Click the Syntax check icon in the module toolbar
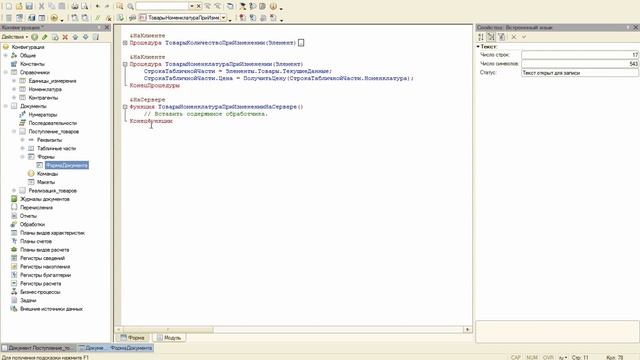The height and width of the screenshot is (360, 640). coord(120,18)
